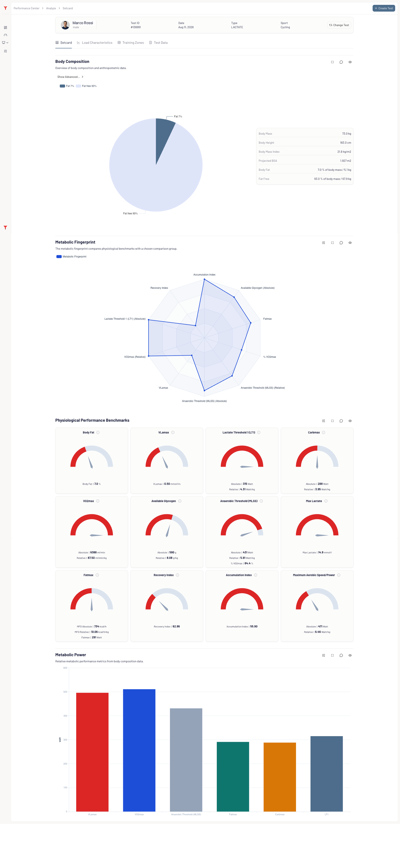Toggle the Fat free 93% legend swatch

pyautogui.click(x=78, y=86)
